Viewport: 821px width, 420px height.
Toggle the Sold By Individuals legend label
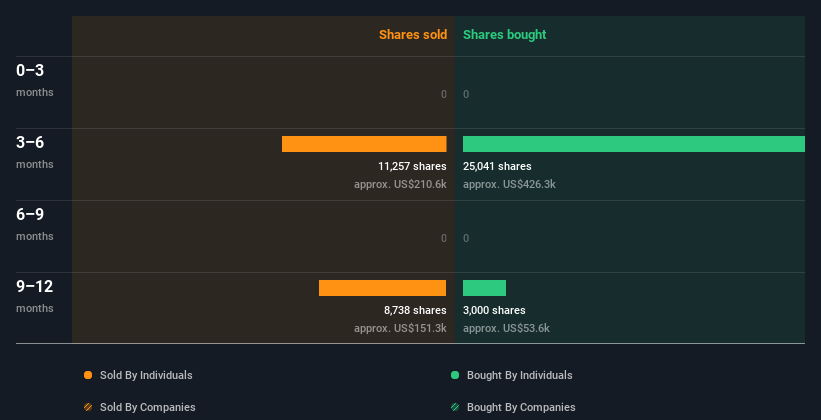point(146,375)
